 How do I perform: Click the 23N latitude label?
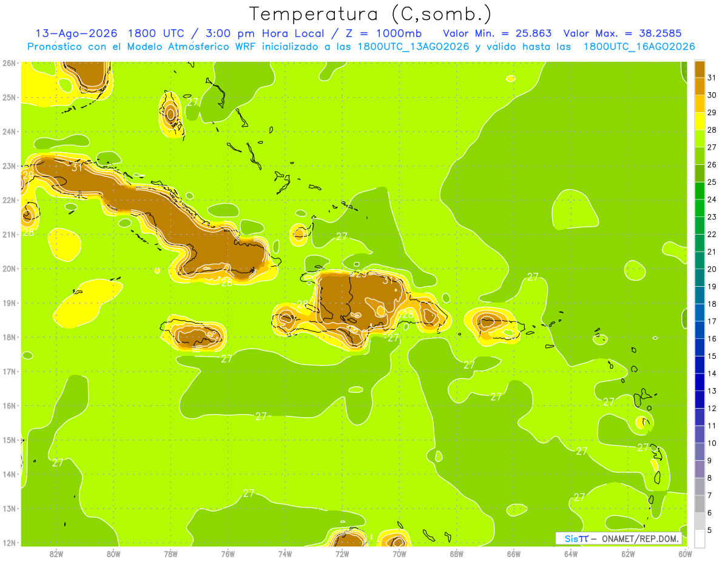pyautogui.click(x=8, y=166)
